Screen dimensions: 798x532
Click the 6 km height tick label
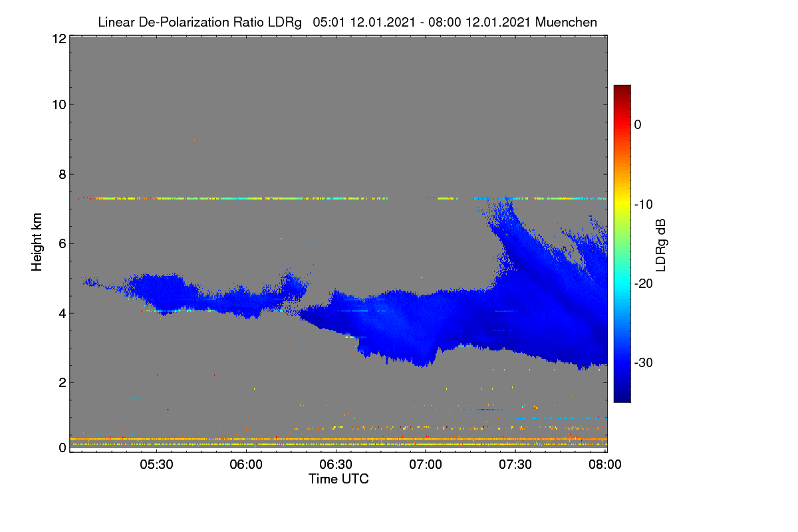[62, 243]
